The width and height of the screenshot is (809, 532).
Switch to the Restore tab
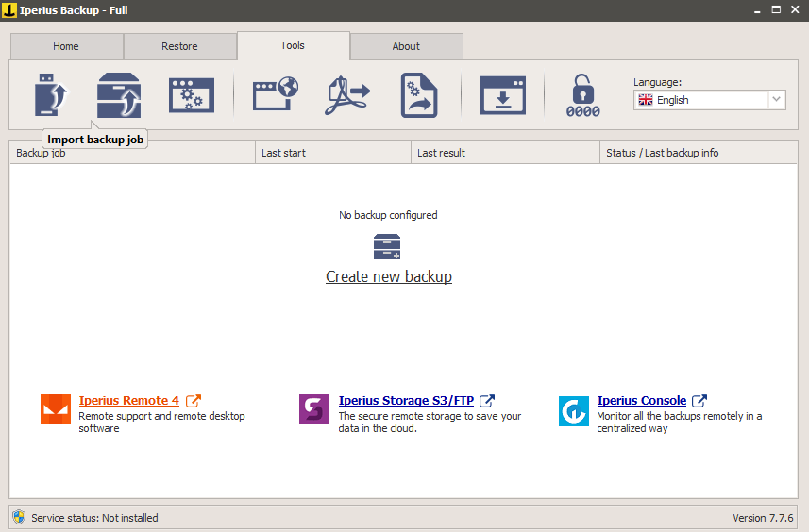179,46
